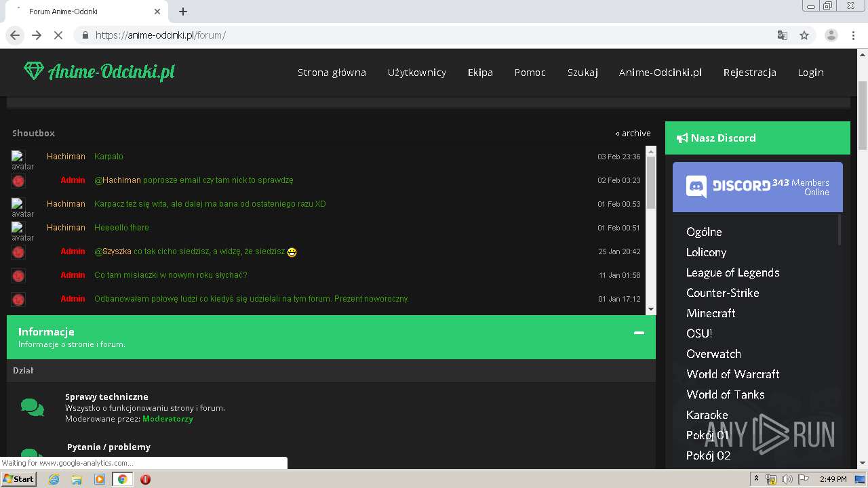This screenshot has width=868, height=488.
Task: Stop page loading with the X button
Action: click(58, 35)
